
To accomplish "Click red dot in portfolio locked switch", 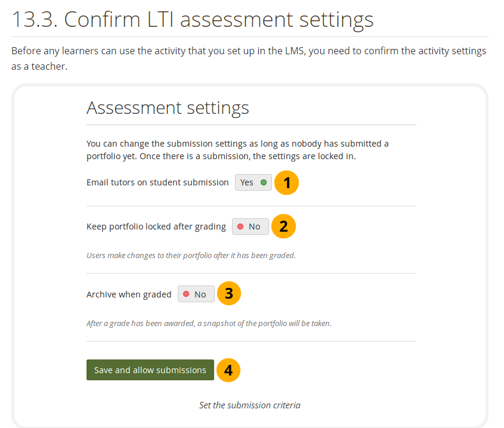I will point(240,227).
